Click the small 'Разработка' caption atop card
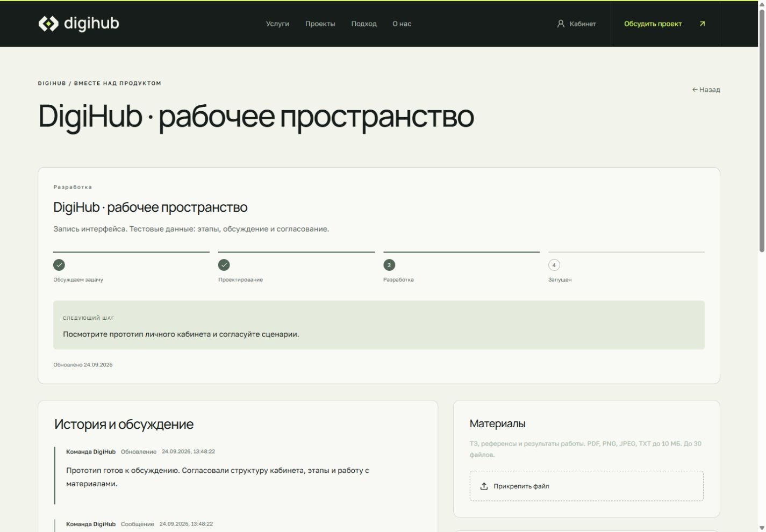This screenshot has width=766, height=532. coord(73,187)
